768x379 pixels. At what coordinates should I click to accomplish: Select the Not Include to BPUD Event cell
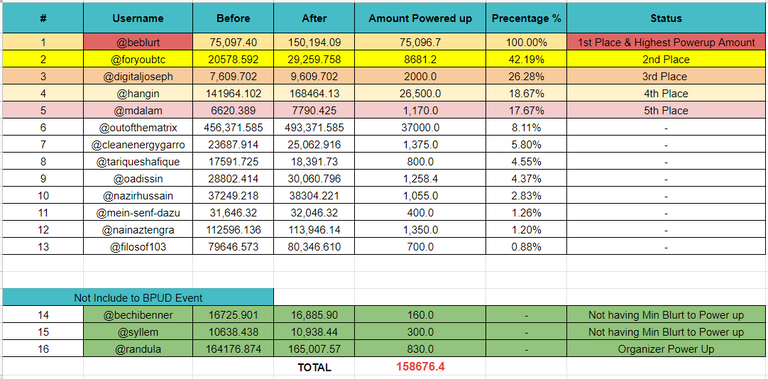click(138, 297)
